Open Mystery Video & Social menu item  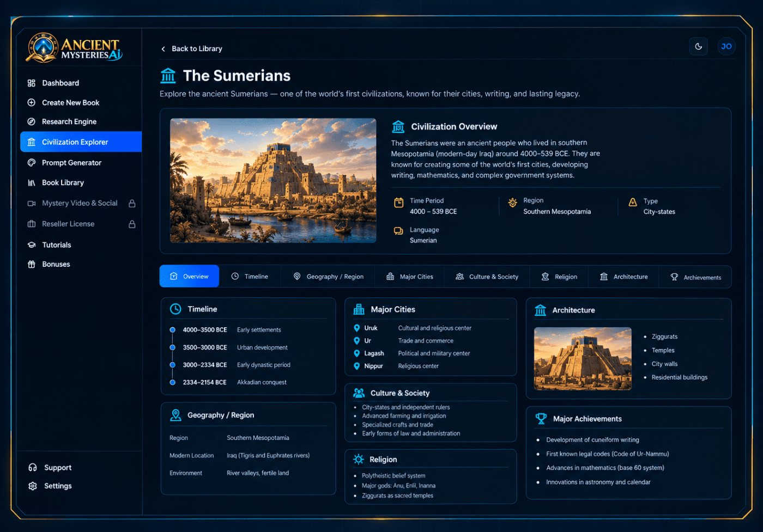(81, 204)
